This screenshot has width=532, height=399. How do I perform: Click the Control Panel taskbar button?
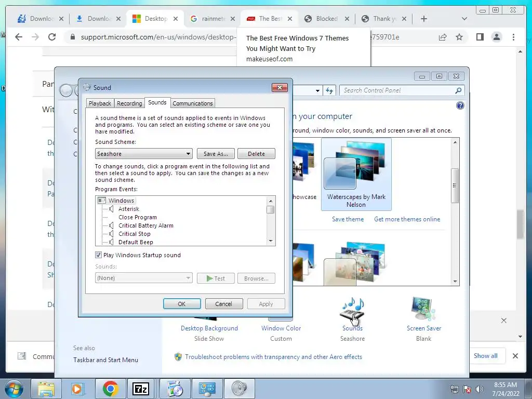pyautogui.click(x=207, y=389)
